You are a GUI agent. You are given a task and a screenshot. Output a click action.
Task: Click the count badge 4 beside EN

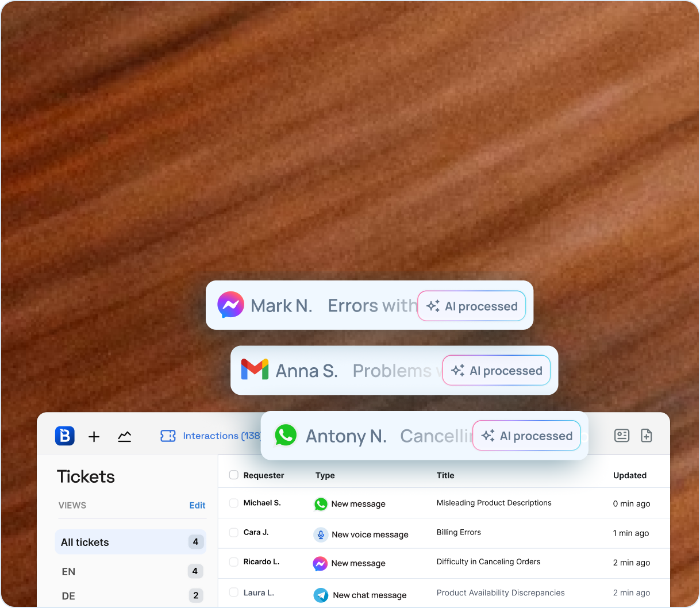tap(195, 571)
